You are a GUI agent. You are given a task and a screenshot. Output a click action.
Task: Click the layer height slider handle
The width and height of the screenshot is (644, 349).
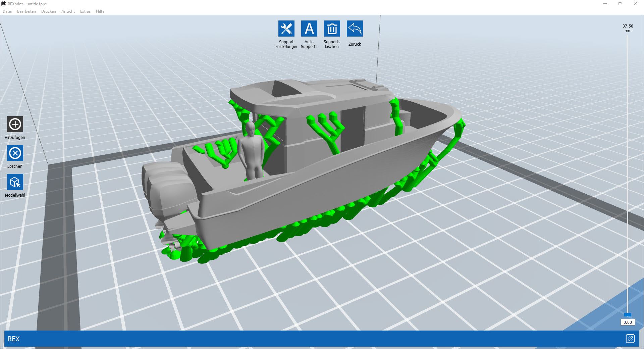[628, 315]
